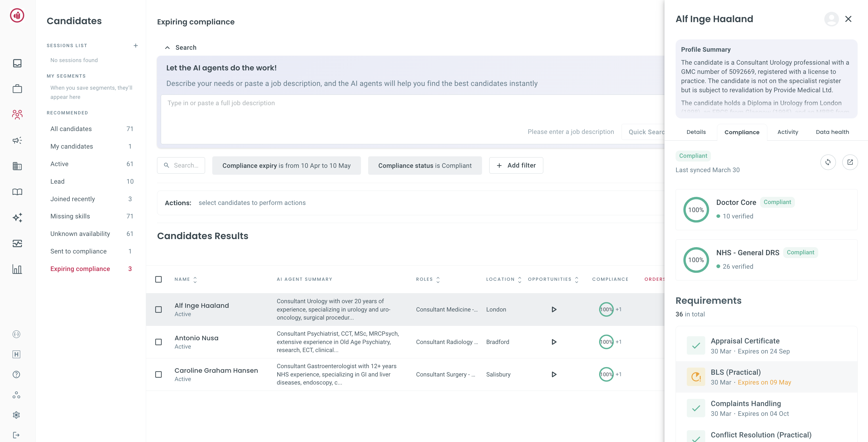The image size is (868, 442).
Task: Tick the checkbox for Alf Inge Haaland
Action: pos(158,309)
